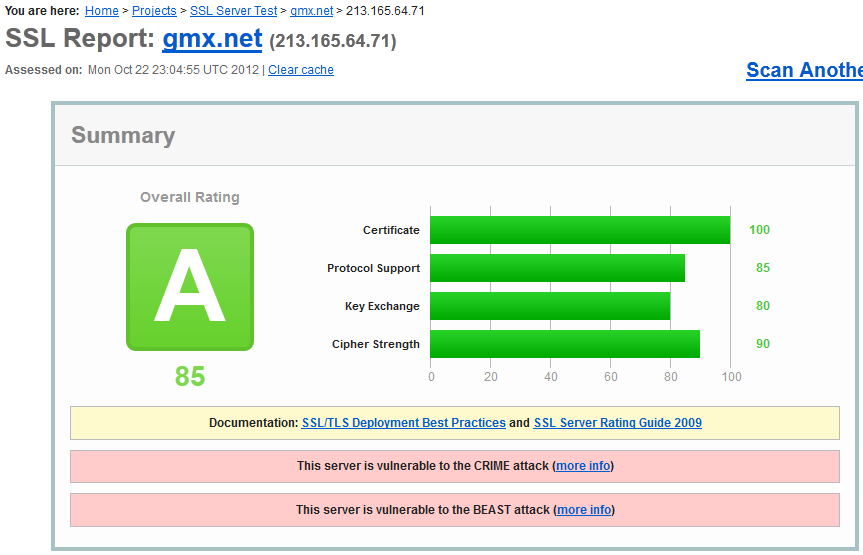Click the Summary section heading
The width and height of the screenshot is (863, 555).
point(123,136)
